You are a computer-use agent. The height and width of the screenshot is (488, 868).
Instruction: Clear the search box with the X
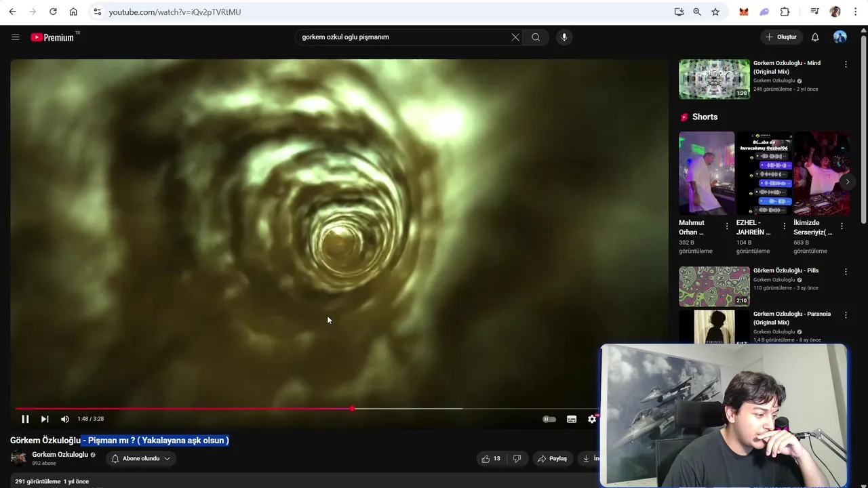[x=515, y=37]
